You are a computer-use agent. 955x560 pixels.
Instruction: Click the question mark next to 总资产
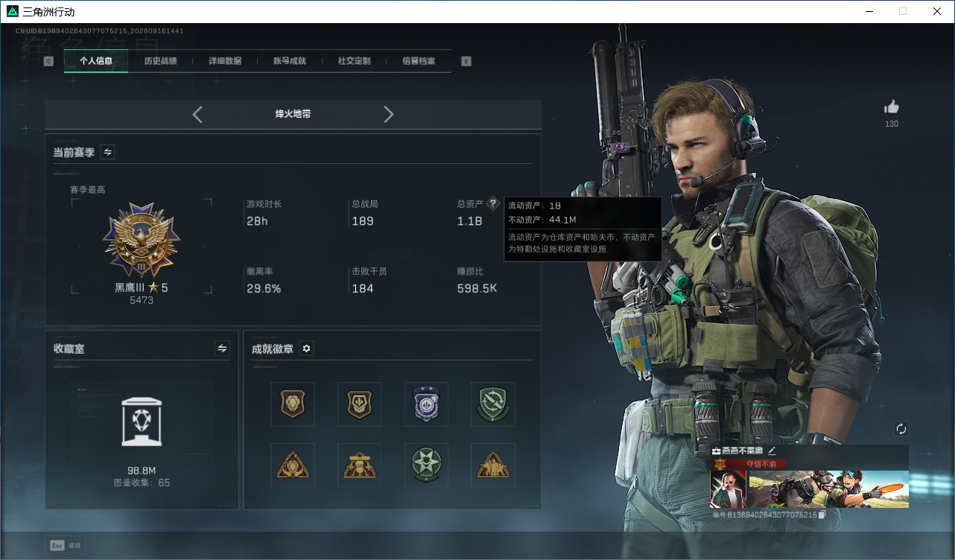pos(492,203)
